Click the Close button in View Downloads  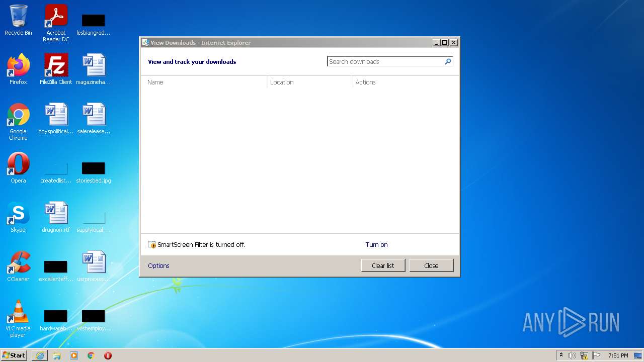pos(431,266)
